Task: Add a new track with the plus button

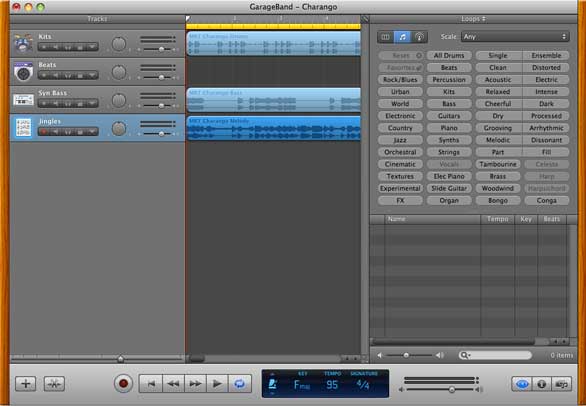Action: coord(25,384)
